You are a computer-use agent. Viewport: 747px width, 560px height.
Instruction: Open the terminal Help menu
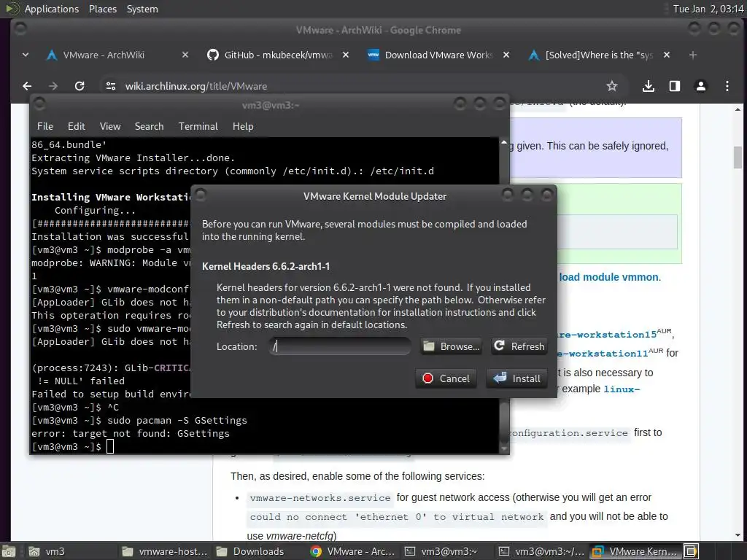pos(243,126)
